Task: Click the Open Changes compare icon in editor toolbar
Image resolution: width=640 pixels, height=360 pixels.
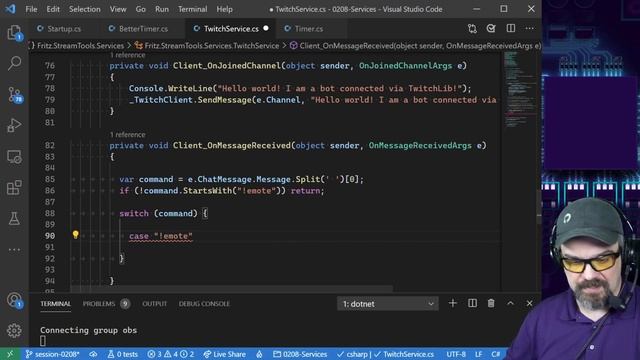Action: pyautogui.click(x=472, y=29)
